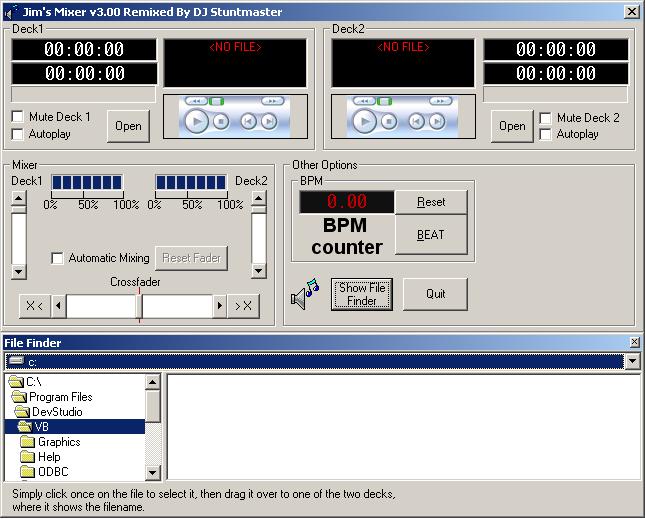The width and height of the screenshot is (645, 519).
Task: Click the Show File Finder button
Action: point(361,294)
